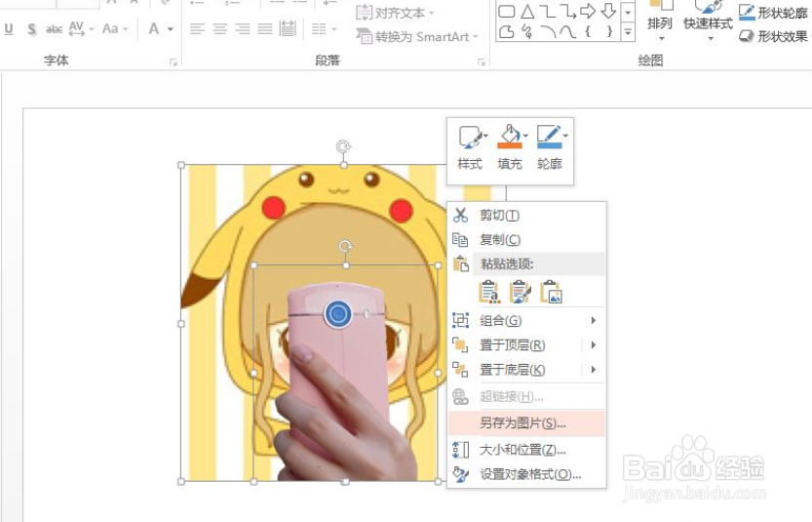
Task: Select right brace shape in gallery
Action: point(609,32)
